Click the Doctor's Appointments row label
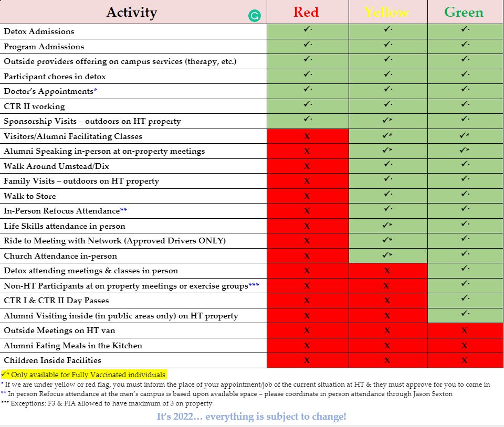The height and width of the screenshot is (427, 504). click(50, 91)
